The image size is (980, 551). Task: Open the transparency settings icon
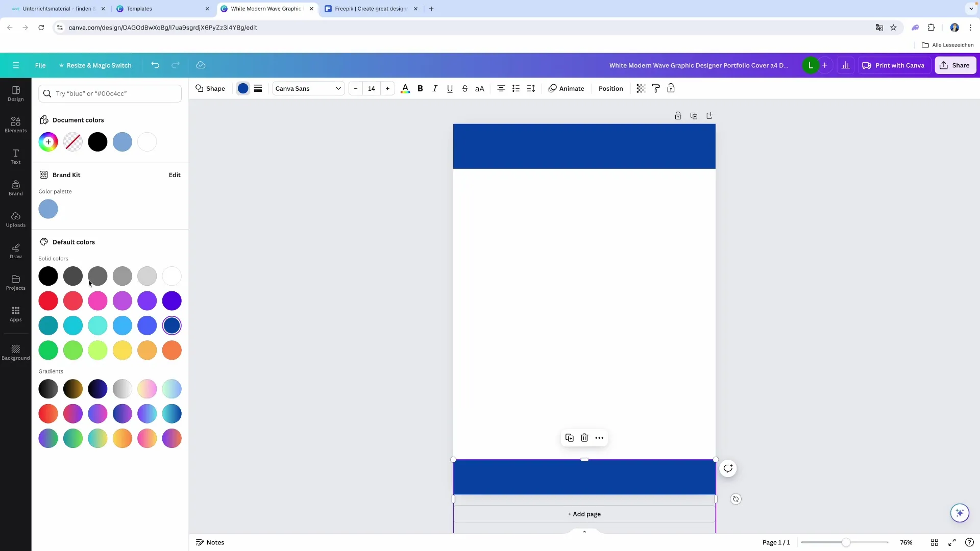641,88
